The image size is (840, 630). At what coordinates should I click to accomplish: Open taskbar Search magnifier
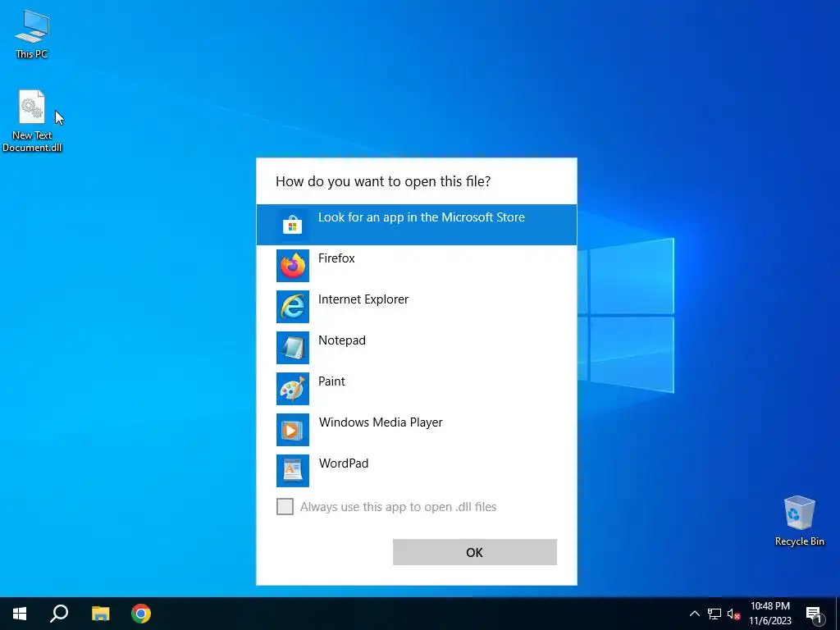pos(59,614)
